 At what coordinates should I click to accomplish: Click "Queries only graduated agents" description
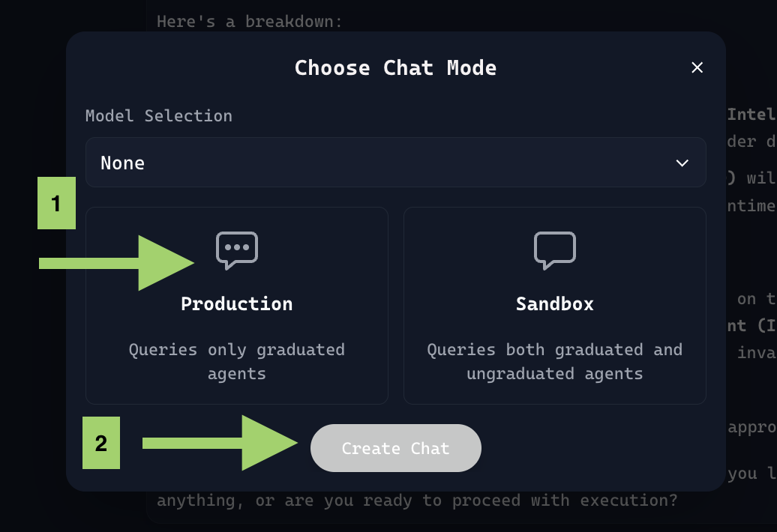click(x=237, y=361)
